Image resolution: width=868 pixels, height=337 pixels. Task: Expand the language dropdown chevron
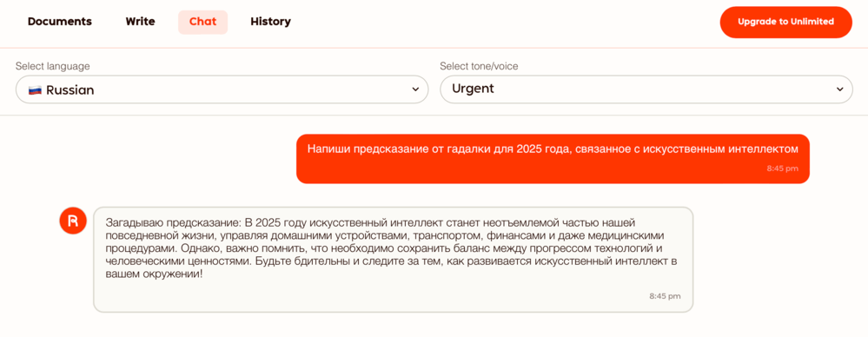pos(415,89)
